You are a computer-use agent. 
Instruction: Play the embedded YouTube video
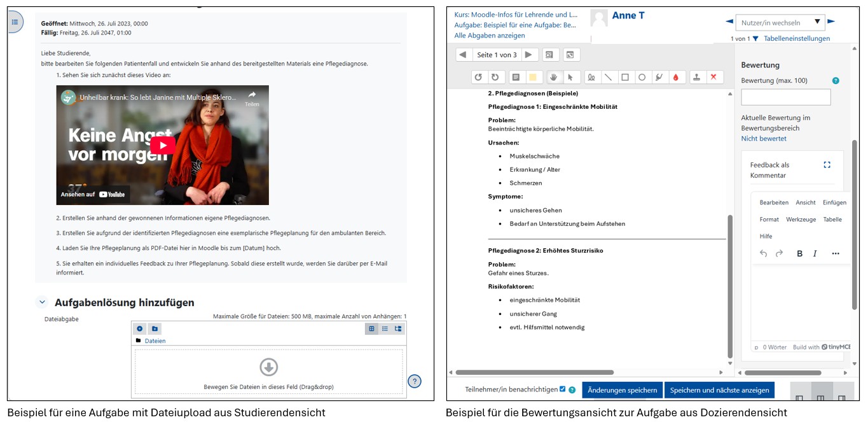click(x=162, y=145)
